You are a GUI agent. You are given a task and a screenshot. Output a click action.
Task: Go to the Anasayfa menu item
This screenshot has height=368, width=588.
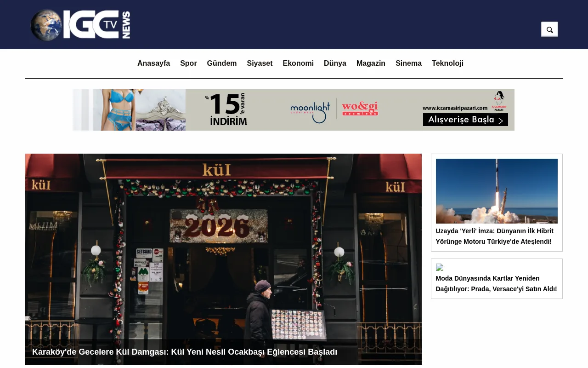(x=153, y=63)
